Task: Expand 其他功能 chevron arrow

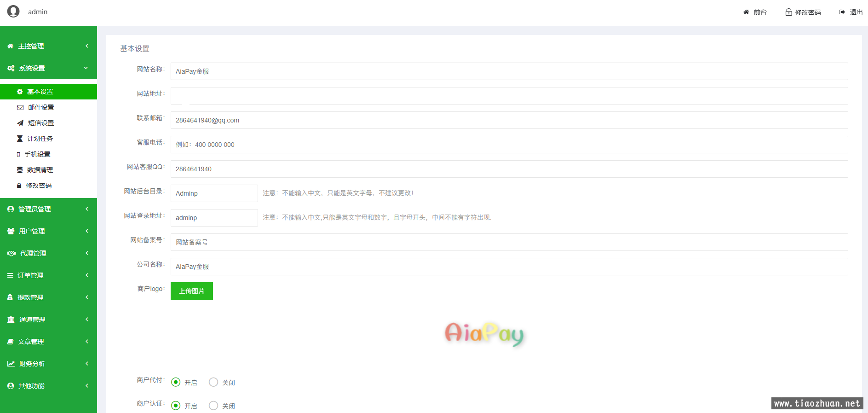Action: tap(86, 386)
